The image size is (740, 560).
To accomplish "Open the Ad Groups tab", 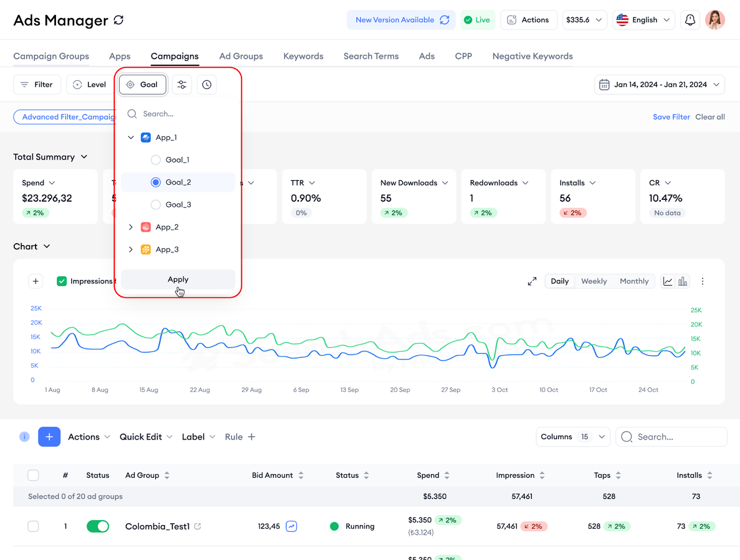I will tap(241, 56).
